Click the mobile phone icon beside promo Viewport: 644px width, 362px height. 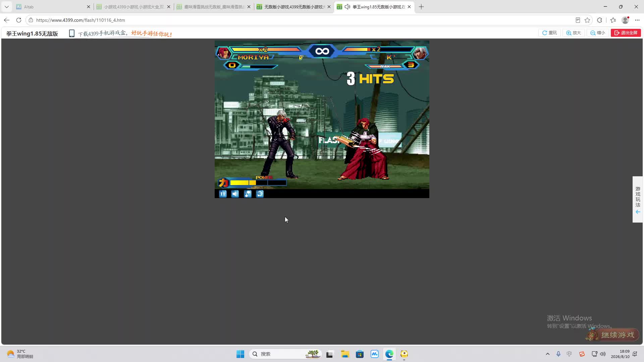click(71, 34)
